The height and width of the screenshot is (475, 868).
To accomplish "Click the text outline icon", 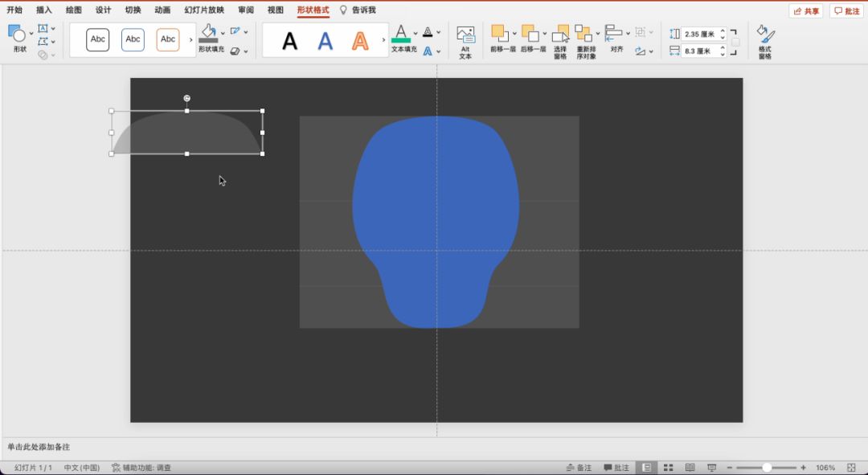I will tap(428, 31).
